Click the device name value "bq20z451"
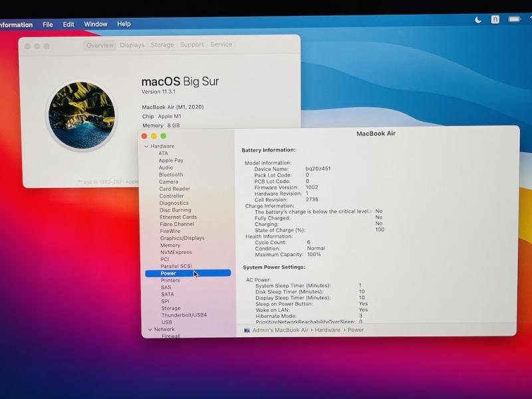Viewport: 532px width, 399px height. pos(319,169)
